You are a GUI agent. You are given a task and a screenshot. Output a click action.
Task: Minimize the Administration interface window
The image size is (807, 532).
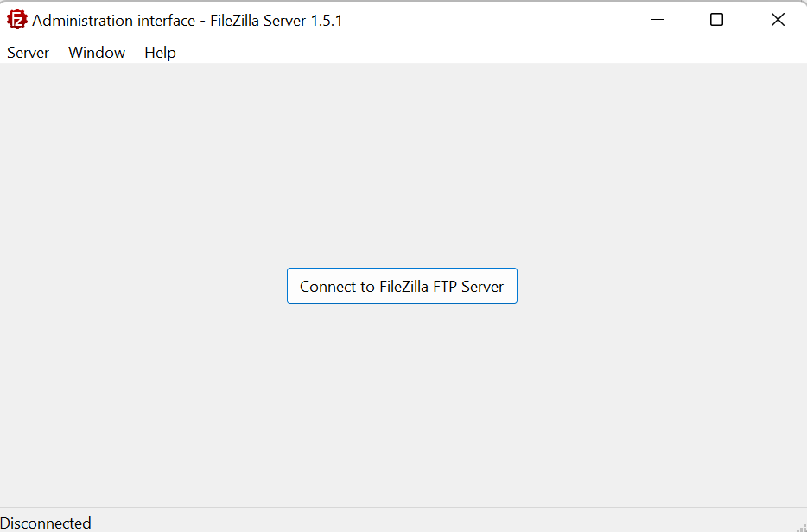657,20
